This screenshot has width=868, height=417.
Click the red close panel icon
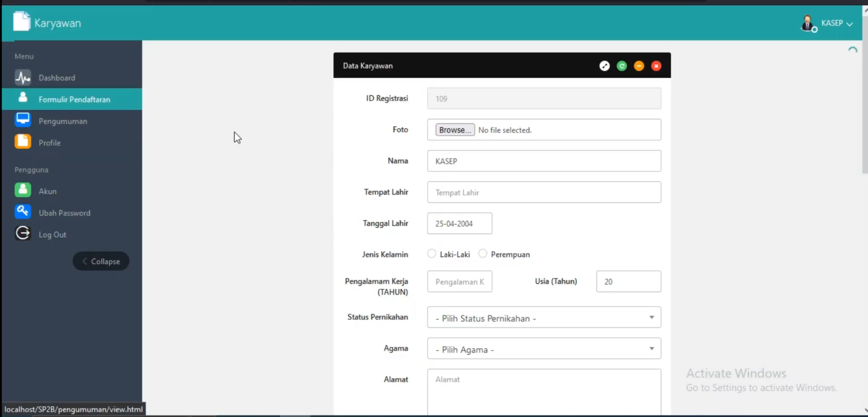656,66
